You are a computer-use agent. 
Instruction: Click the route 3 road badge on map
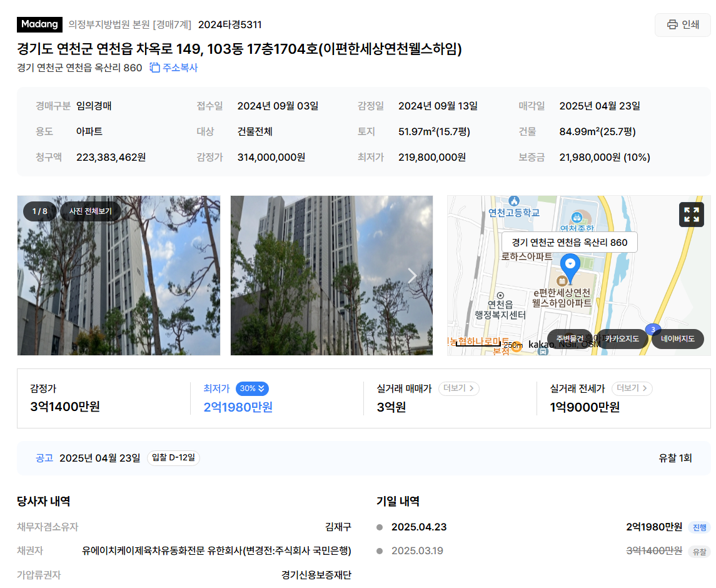tap(652, 329)
